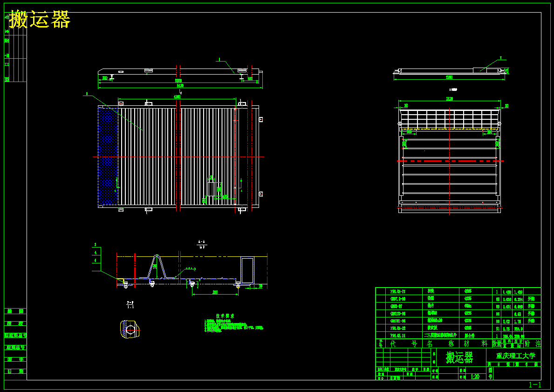Select the 5430 overall length dimension
Screen dimensions: 554x392
(180, 86)
